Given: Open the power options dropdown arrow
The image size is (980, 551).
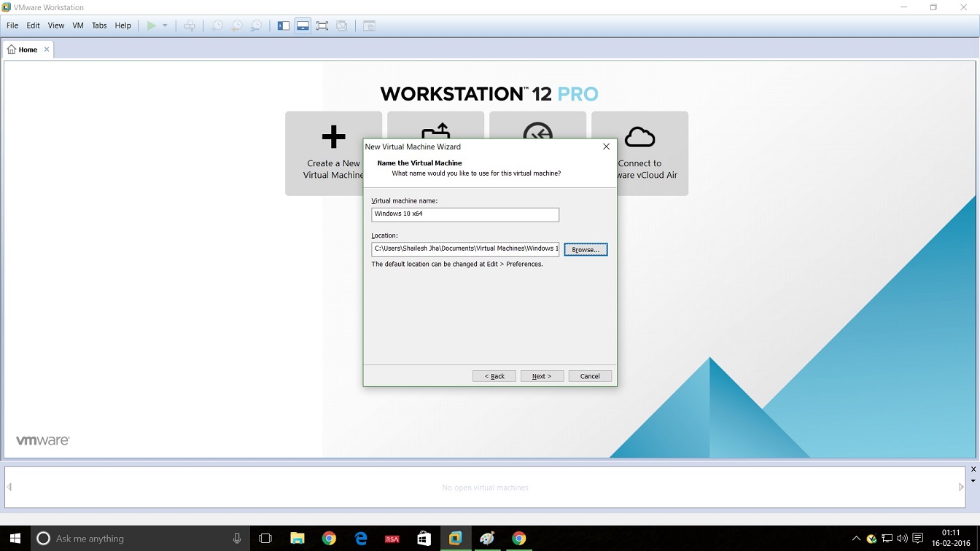Looking at the screenshot, I should click(x=165, y=26).
